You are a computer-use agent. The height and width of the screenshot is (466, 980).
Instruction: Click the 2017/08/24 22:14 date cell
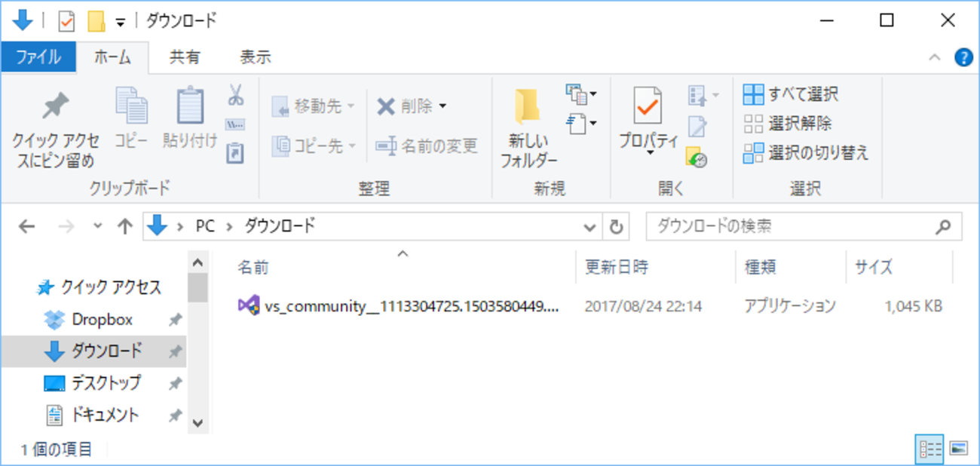tap(643, 306)
